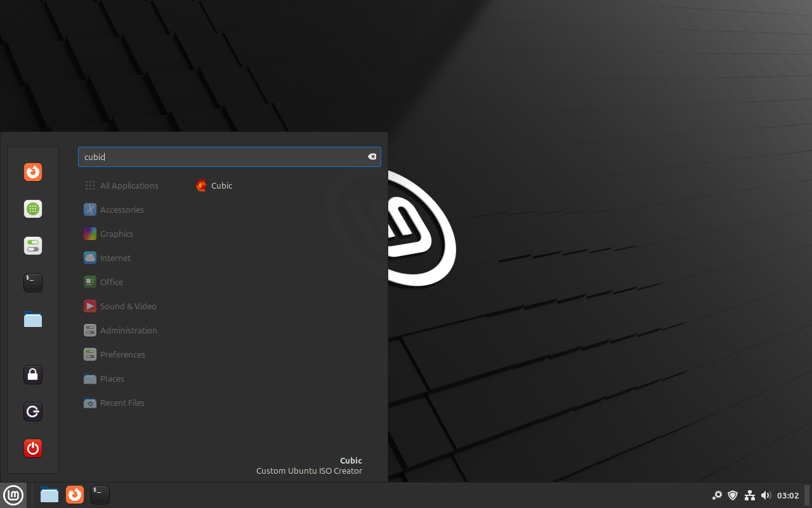The height and width of the screenshot is (508, 812).
Task: Open the sound volume tray icon
Action: (x=766, y=495)
